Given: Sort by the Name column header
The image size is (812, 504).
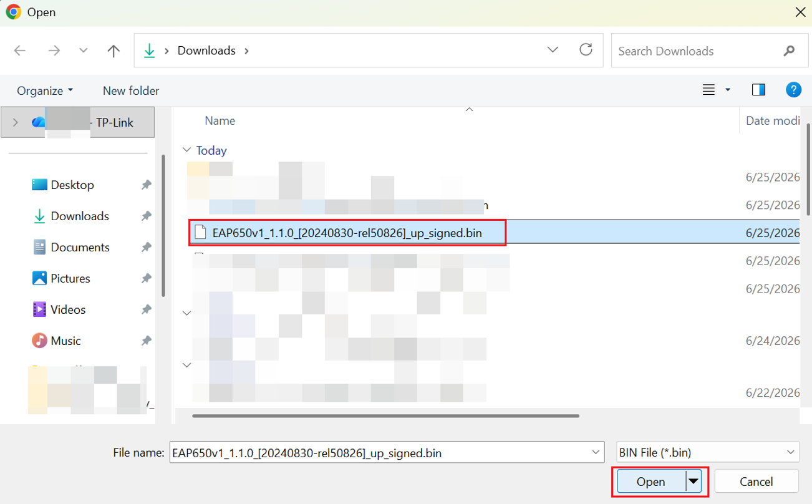Looking at the screenshot, I should 220,120.
